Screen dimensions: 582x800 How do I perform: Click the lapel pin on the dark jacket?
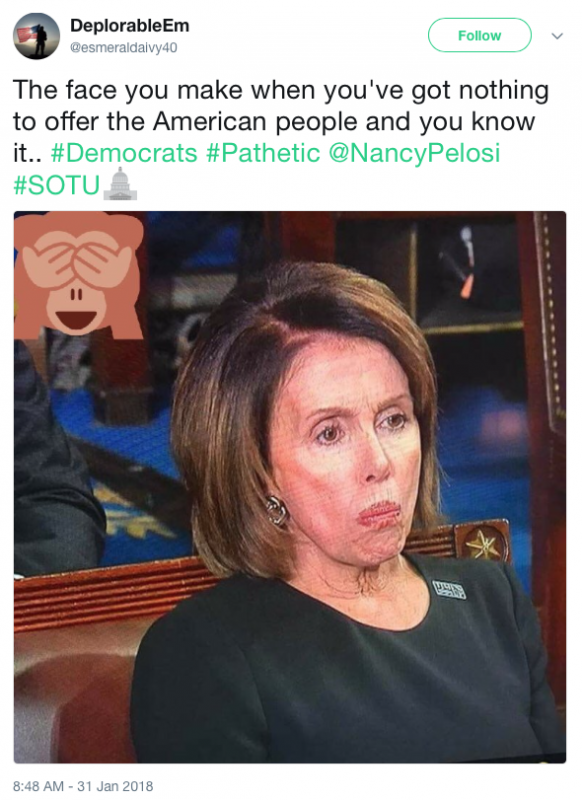point(449,589)
